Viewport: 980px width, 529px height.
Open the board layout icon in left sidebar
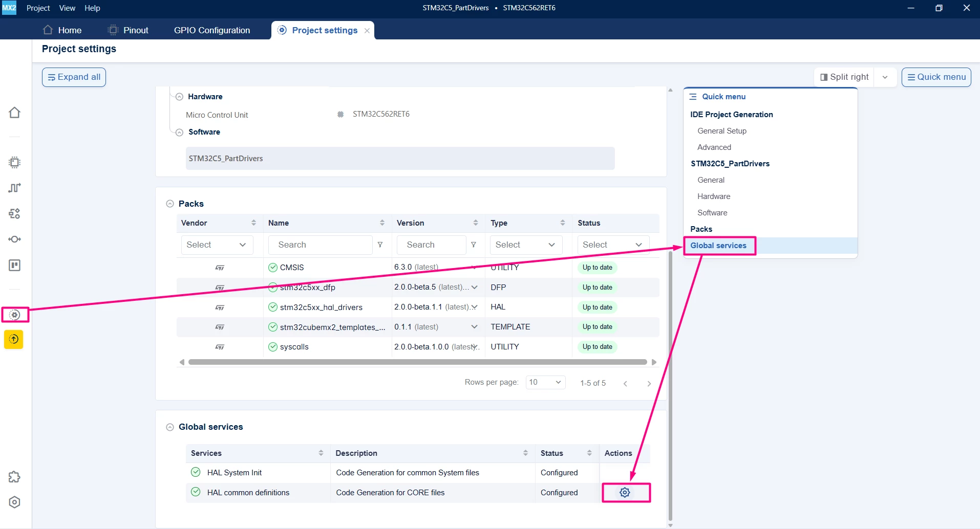[x=14, y=265]
